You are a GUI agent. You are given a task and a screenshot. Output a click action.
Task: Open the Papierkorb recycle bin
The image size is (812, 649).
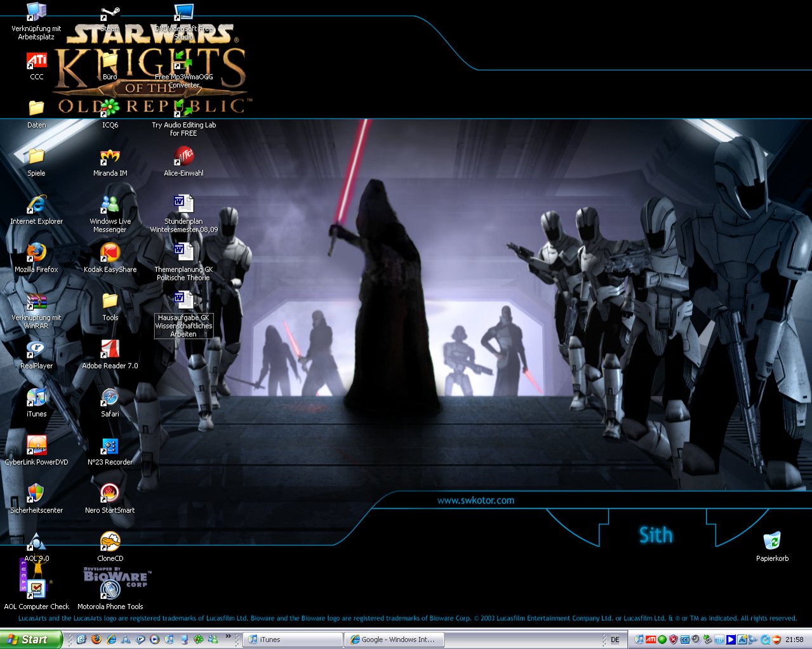[772, 542]
